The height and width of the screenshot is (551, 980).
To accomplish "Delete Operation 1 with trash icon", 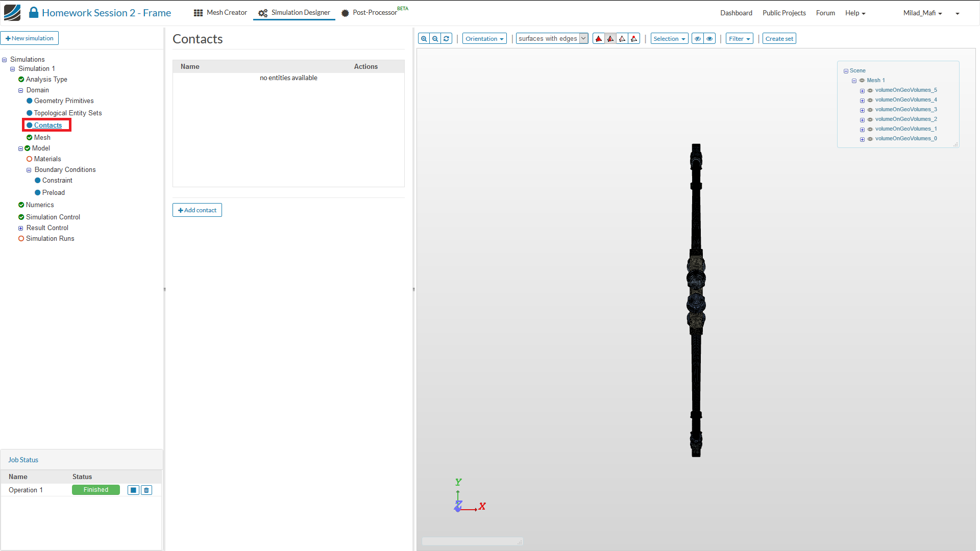I will pos(146,490).
